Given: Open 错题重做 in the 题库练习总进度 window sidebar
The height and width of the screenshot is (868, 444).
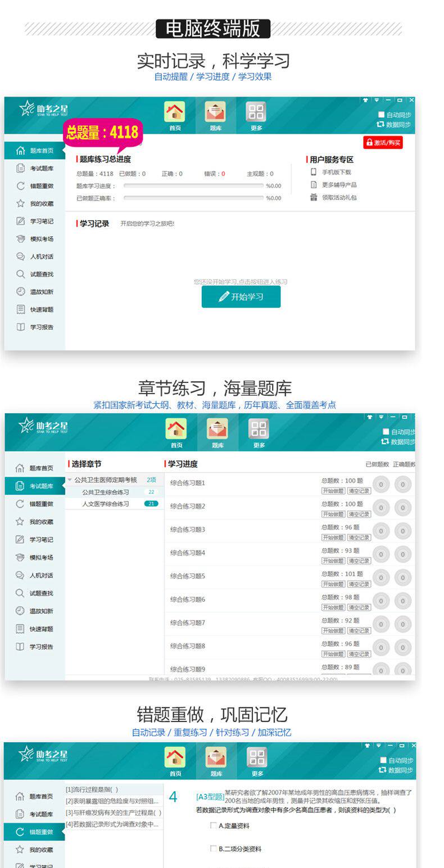Looking at the screenshot, I should pos(35,186).
